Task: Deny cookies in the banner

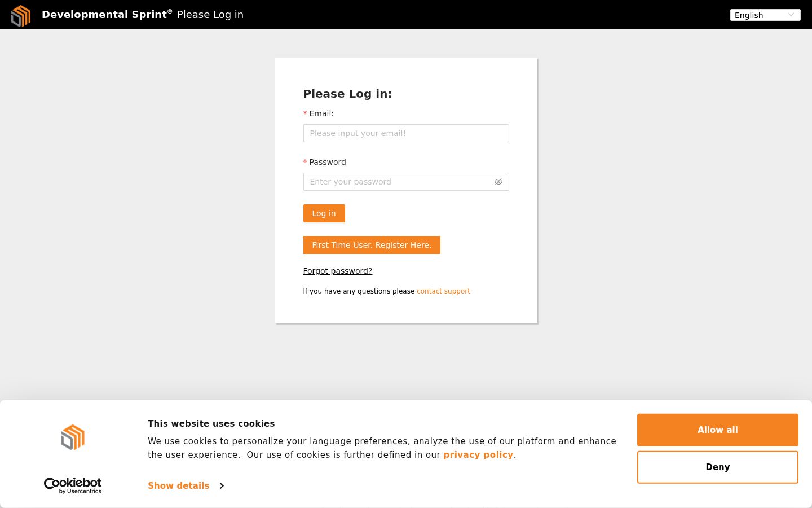Action: 718,467
